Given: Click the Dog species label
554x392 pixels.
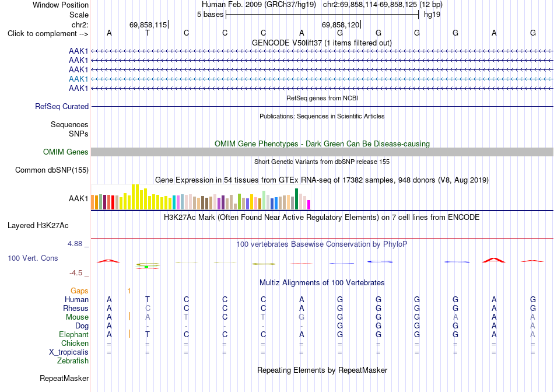Looking at the screenshot, I should (x=82, y=326).
